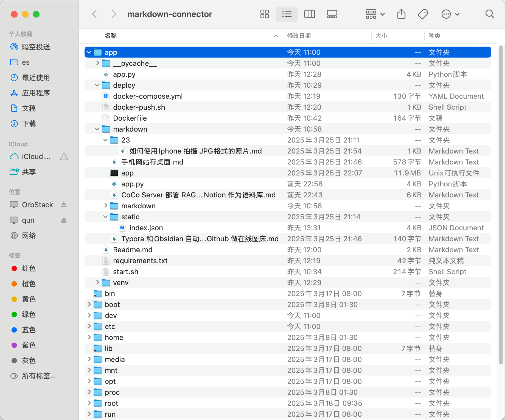505x420 pixels.
Task: Select start.sh file
Action: coord(288,272)
